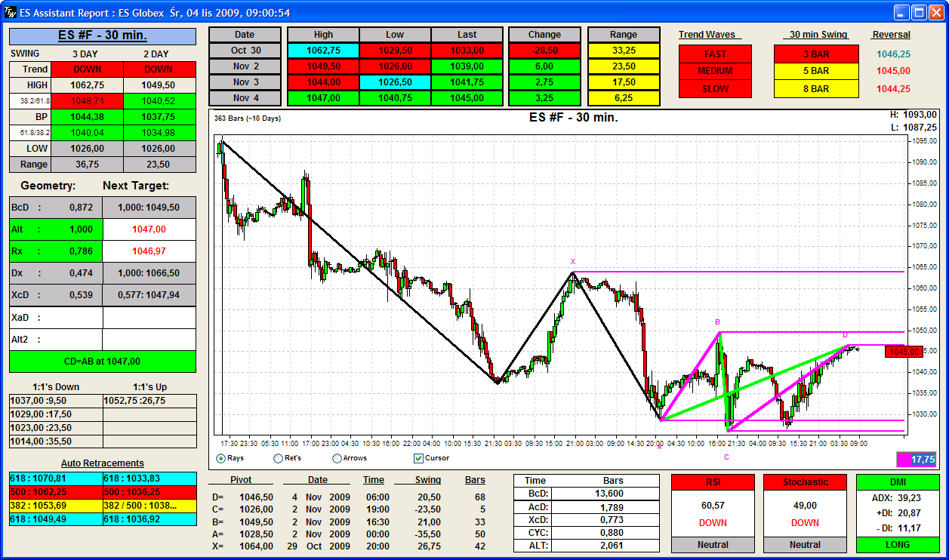
Task: Select the Ret's radio option
Action: (279, 458)
